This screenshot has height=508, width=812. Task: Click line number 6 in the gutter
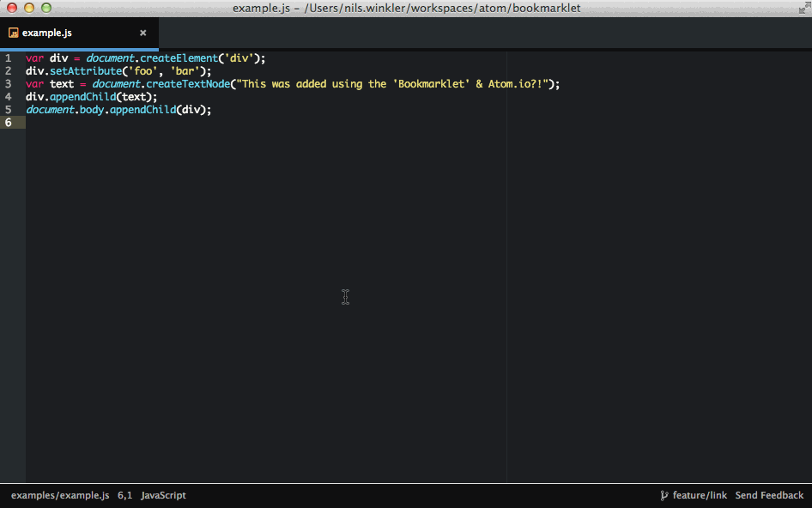click(9, 123)
